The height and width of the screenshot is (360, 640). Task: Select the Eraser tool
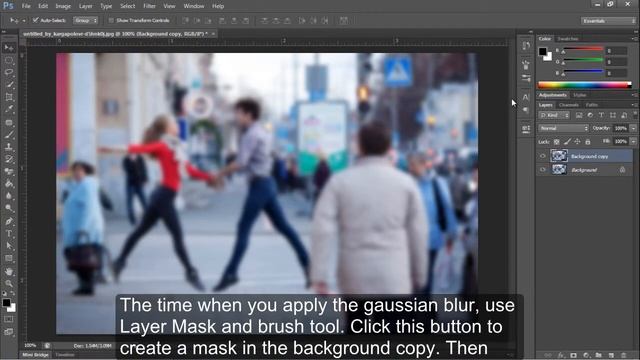[9, 171]
